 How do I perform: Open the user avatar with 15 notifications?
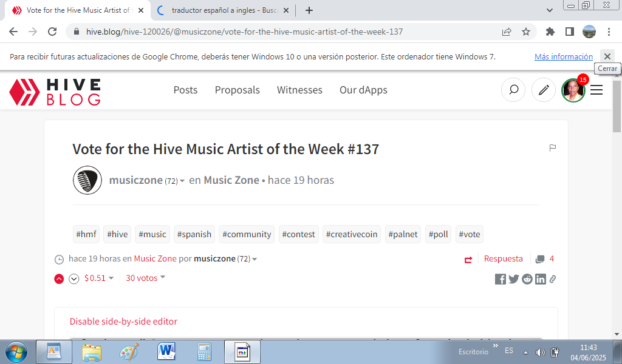(573, 90)
